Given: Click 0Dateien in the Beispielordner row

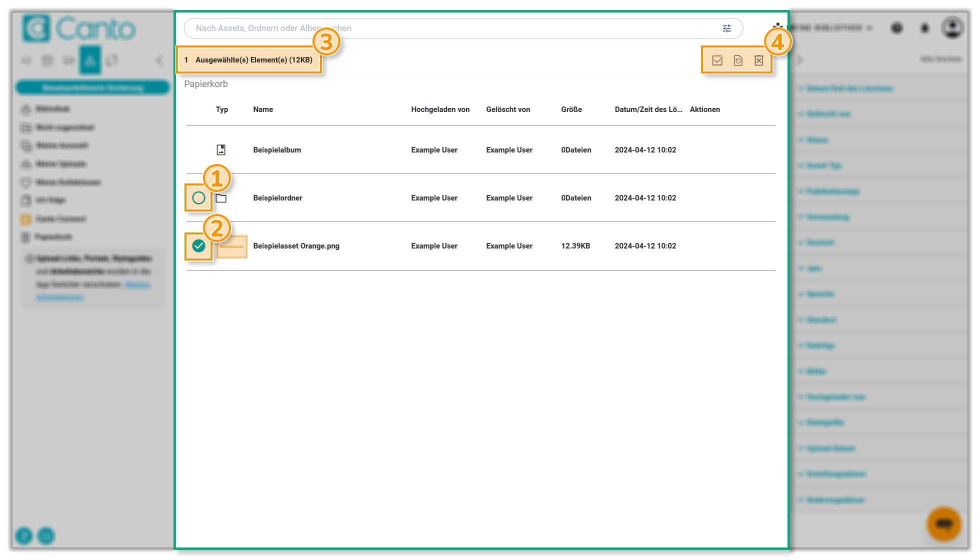Looking at the screenshot, I should 576,198.
